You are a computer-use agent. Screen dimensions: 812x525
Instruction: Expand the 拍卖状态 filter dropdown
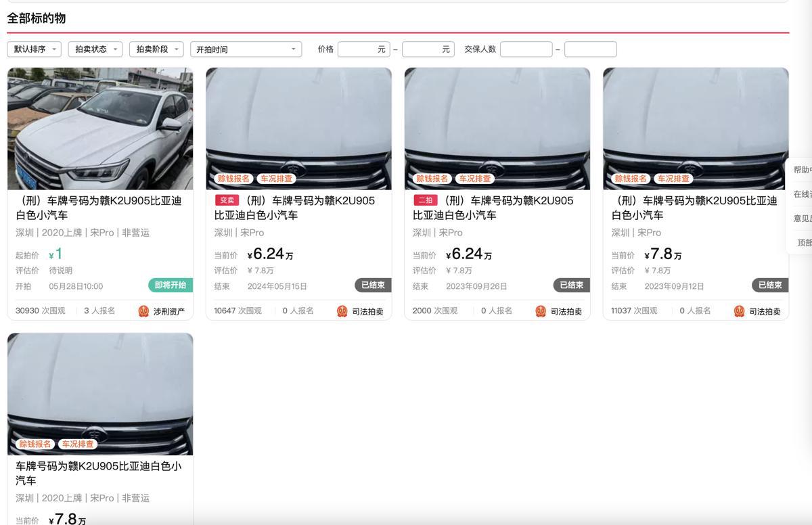tap(95, 49)
